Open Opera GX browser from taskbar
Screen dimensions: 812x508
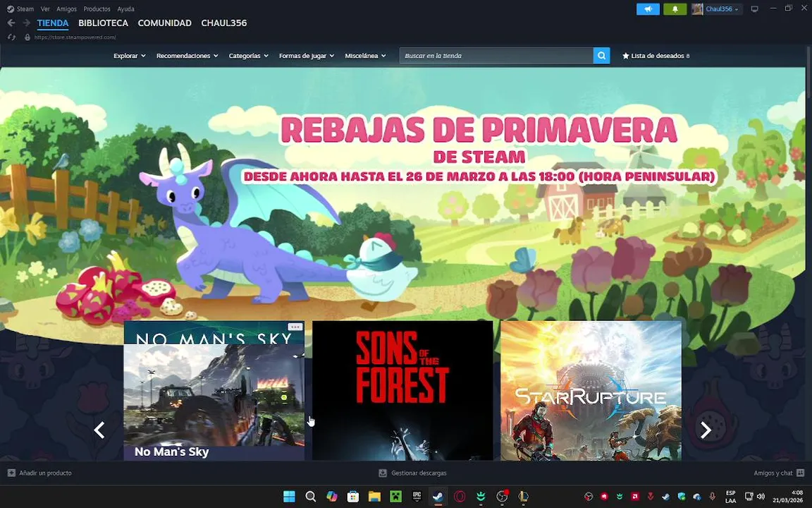[460, 497]
